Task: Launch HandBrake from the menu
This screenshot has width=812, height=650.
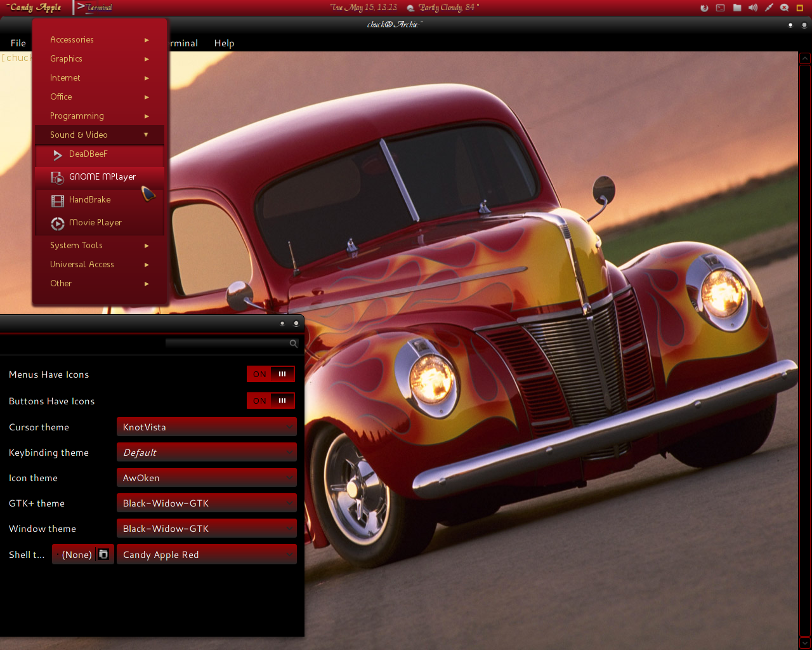Action: click(x=100, y=200)
